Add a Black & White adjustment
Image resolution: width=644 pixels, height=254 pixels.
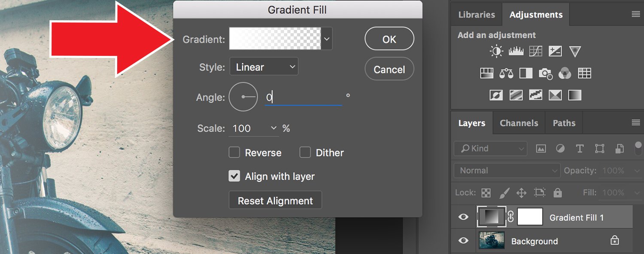[526, 73]
